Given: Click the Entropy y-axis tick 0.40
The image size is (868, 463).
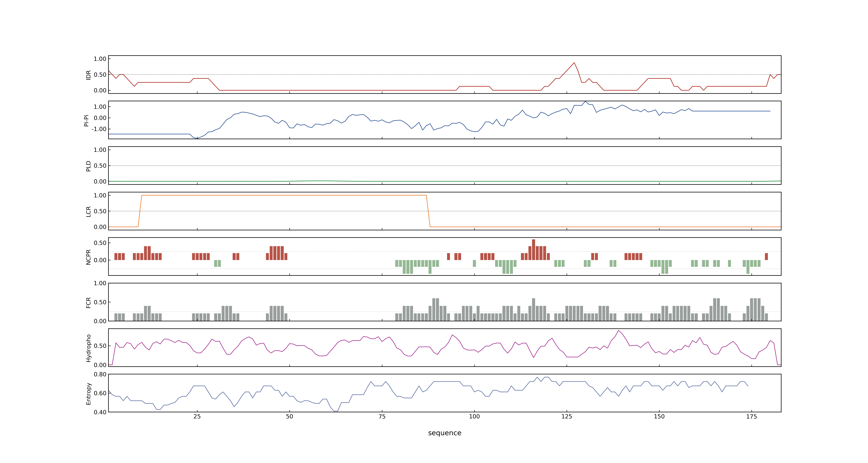Looking at the screenshot, I should tap(100, 412).
